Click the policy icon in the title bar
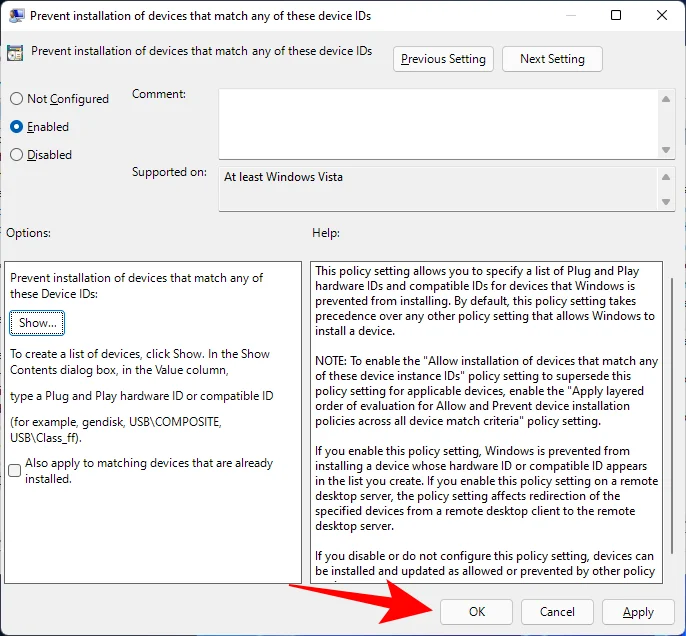Viewport: 686px width, 636px height. point(19,16)
